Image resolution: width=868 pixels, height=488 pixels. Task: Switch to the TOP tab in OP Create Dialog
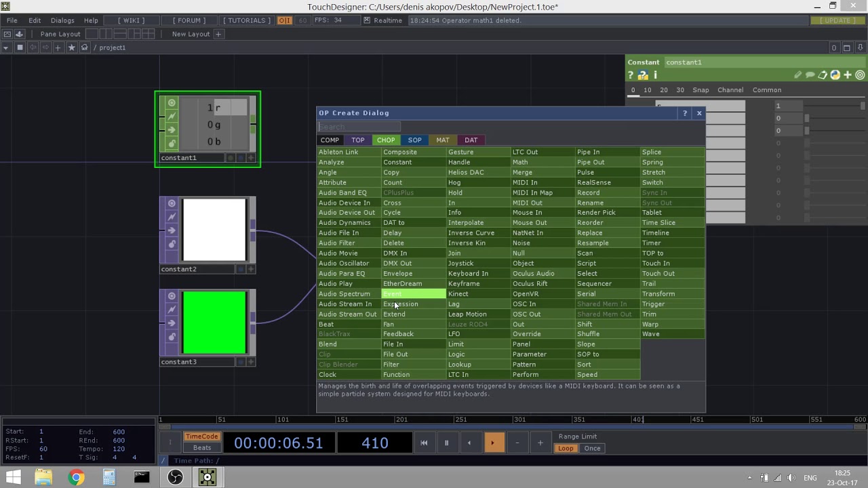[x=358, y=140]
